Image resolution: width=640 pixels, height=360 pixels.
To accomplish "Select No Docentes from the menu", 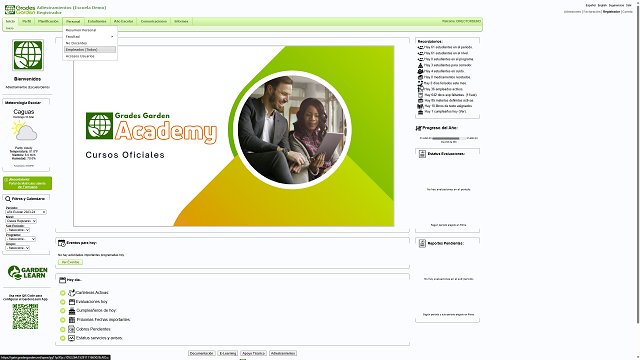I will 90,43.
